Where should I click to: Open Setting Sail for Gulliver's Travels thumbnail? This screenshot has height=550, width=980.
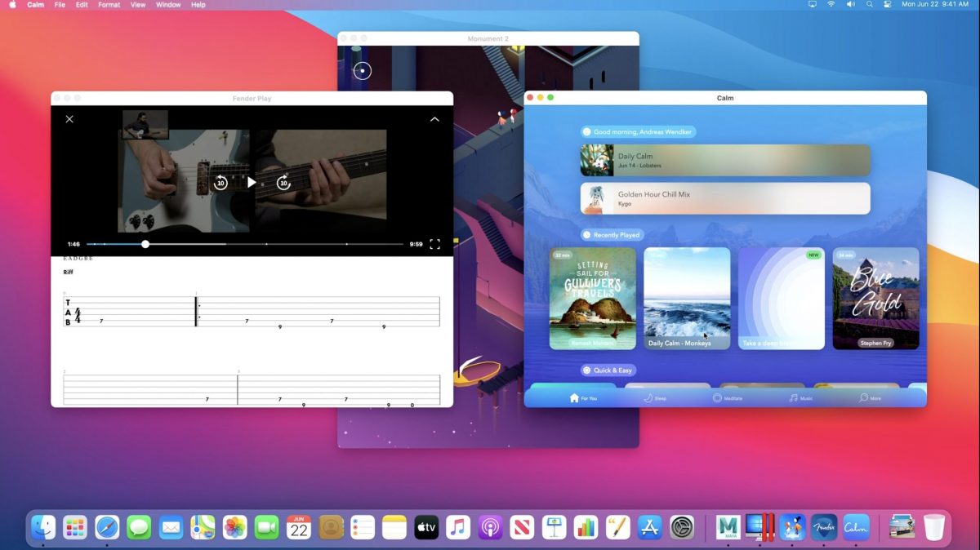click(x=593, y=298)
